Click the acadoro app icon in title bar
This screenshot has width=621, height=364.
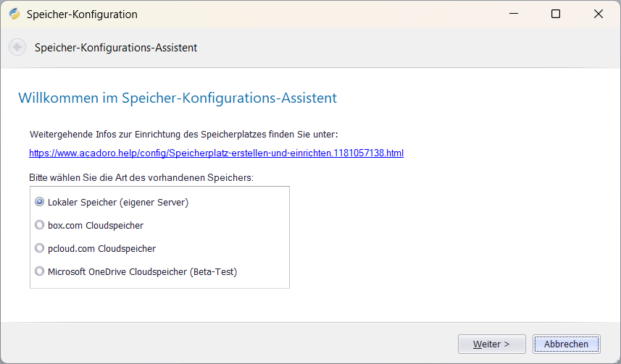[14, 14]
